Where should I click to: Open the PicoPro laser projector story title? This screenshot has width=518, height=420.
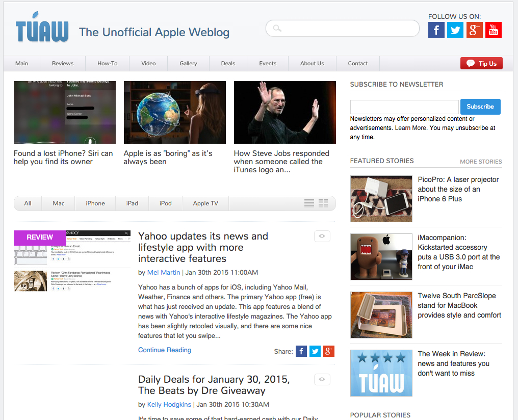(458, 189)
